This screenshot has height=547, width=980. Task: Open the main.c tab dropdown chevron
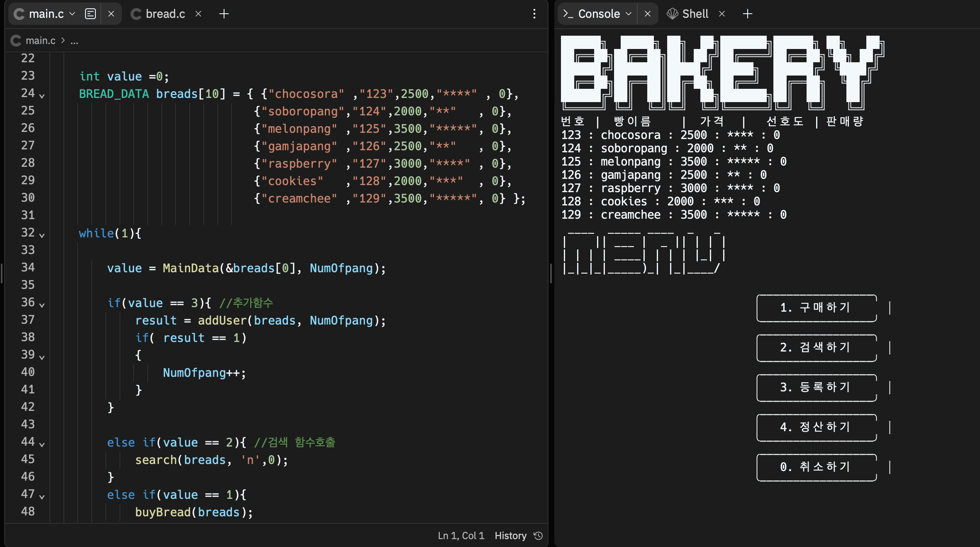click(x=72, y=14)
